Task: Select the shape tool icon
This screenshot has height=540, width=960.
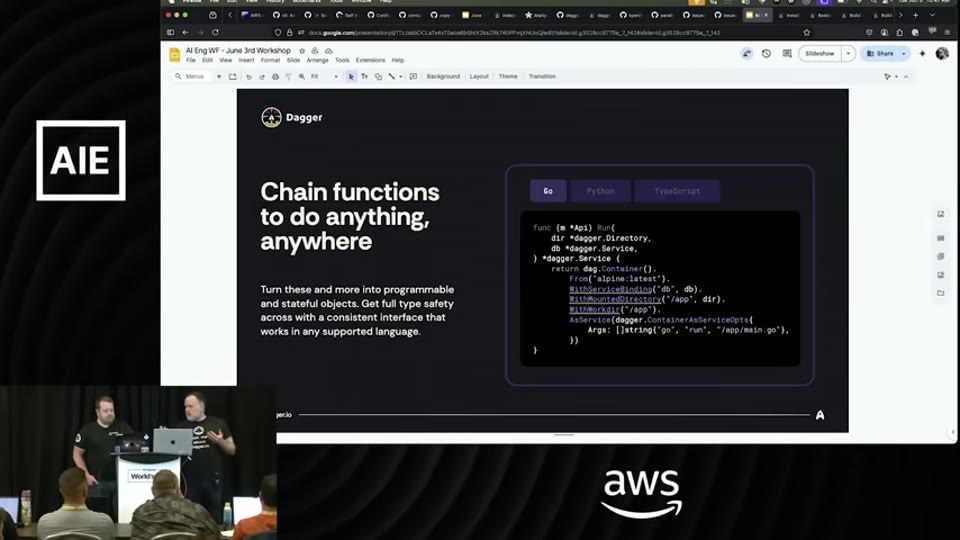Action: click(x=378, y=77)
